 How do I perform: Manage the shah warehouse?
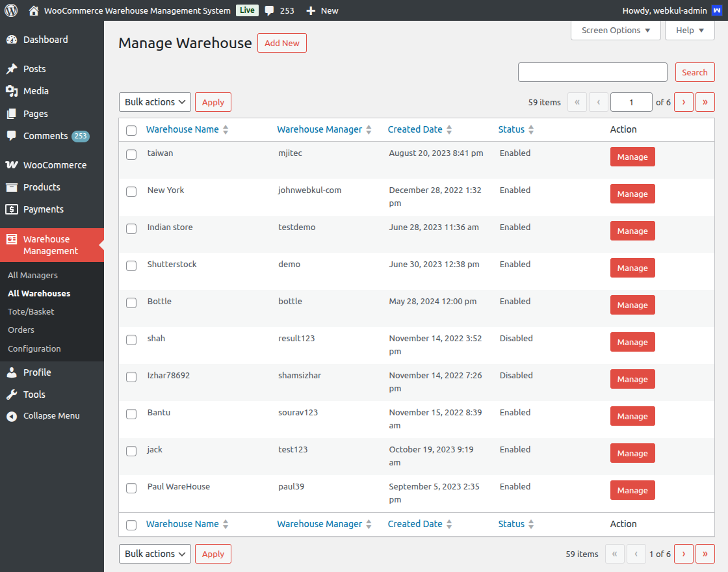(x=632, y=342)
